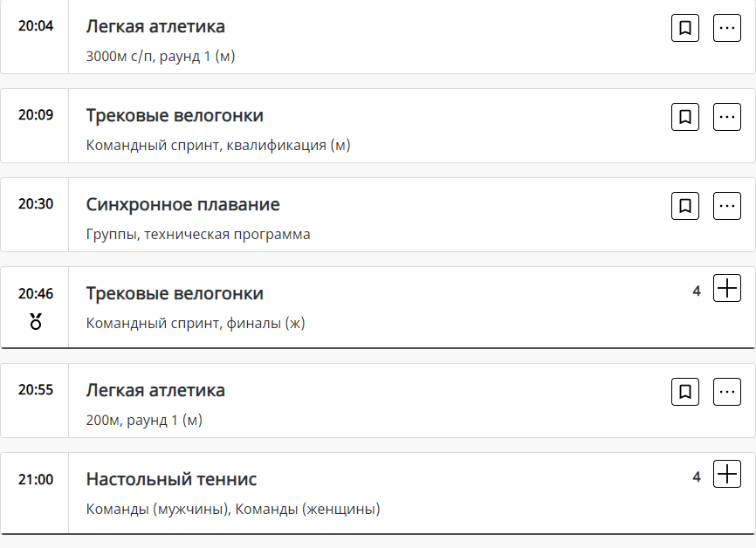This screenshot has height=548, width=756.
Task: Bookmark the 20:04 Легкая атлетика event
Action: tap(685, 28)
